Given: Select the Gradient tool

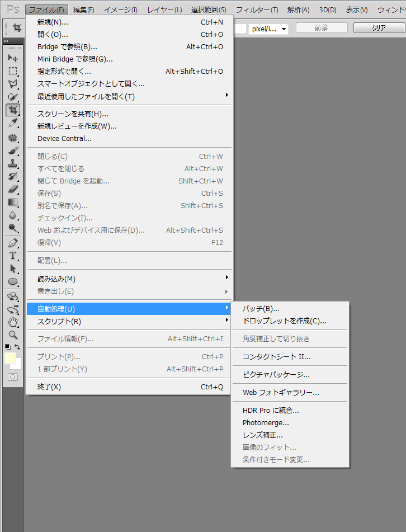Looking at the screenshot, I should pyautogui.click(x=13, y=202).
